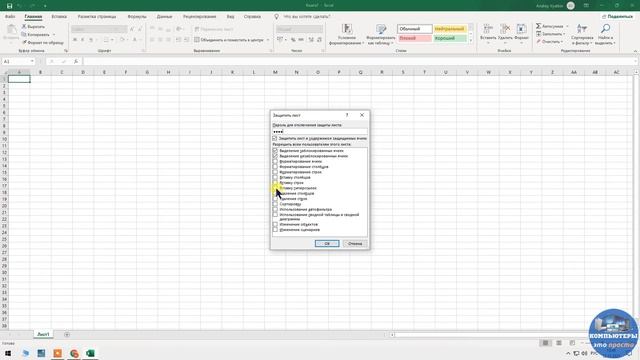Image resolution: width=640 pixels, height=360 pixels.
Task: Click Sort and Filter (Сортировка и фильтр)
Action: tap(582, 34)
